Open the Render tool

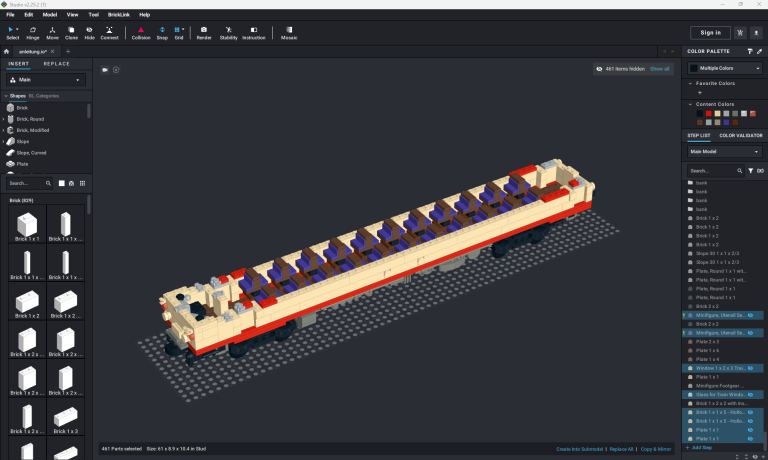click(204, 32)
